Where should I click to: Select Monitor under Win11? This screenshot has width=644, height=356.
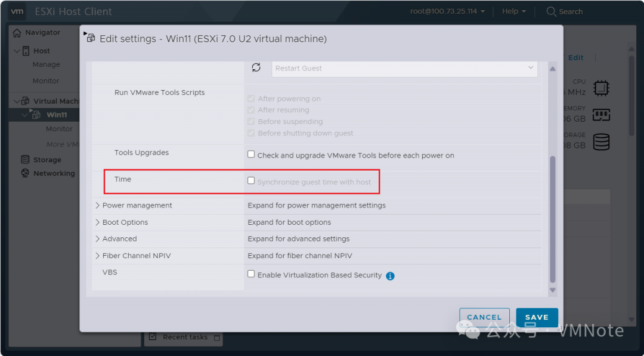pyautogui.click(x=59, y=129)
